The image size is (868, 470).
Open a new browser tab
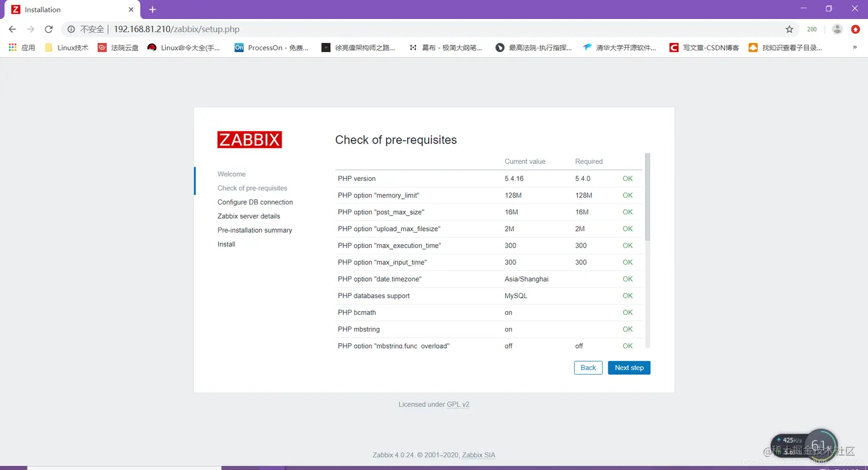point(153,10)
